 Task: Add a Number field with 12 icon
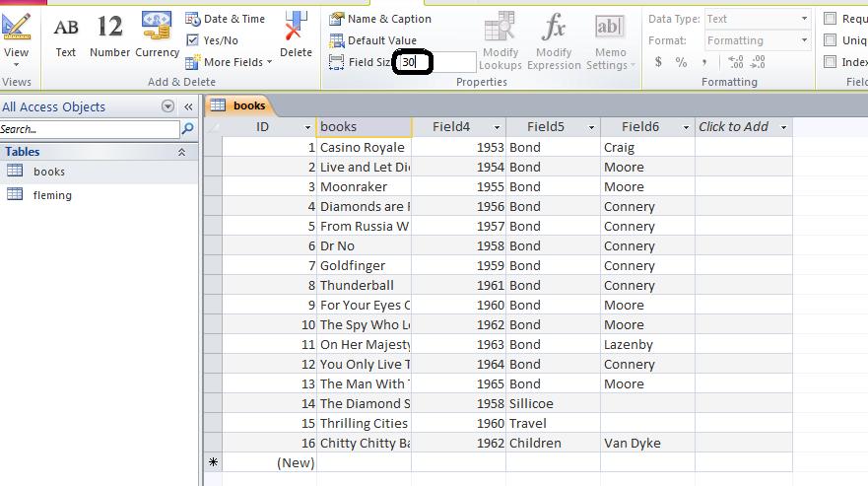(109, 26)
